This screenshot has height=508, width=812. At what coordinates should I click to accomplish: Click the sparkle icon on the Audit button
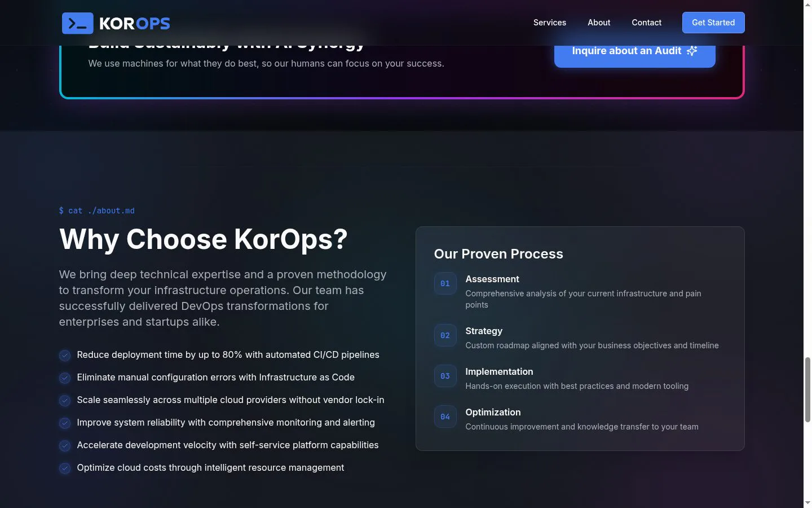pyautogui.click(x=692, y=51)
